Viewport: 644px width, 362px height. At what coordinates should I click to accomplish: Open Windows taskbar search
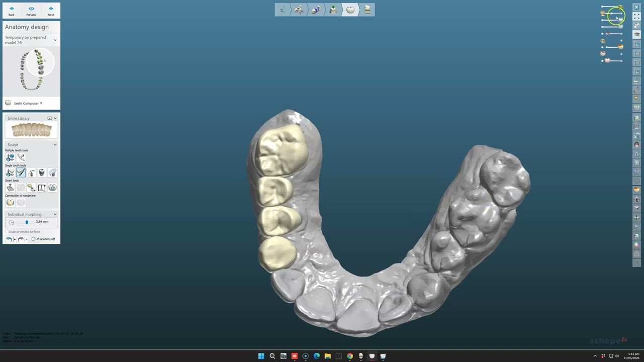point(272,356)
